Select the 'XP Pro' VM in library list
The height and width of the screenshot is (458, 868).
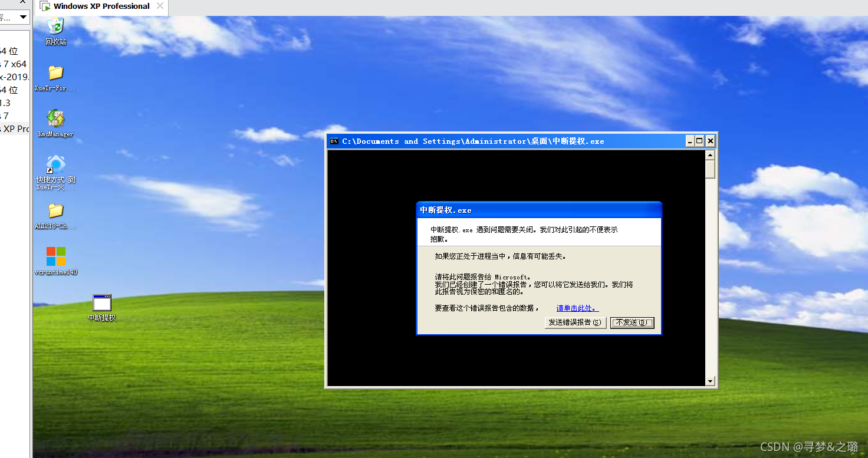pos(15,128)
